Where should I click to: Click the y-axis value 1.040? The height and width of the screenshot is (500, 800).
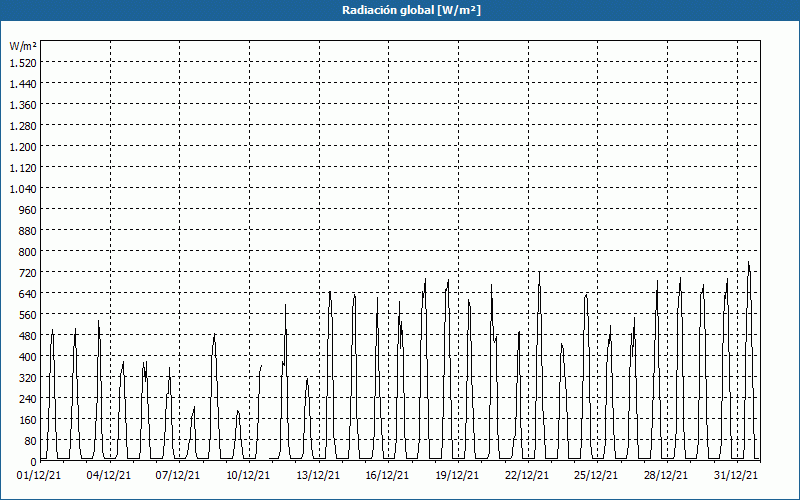23,189
